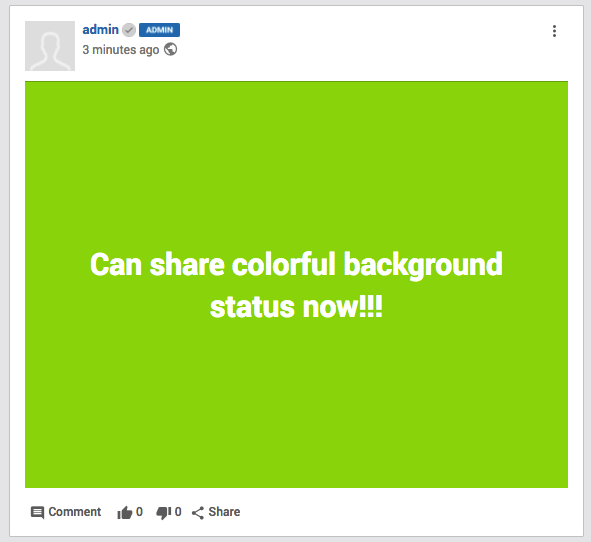Click the like count next to thumbs-up

(x=139, y=512)
